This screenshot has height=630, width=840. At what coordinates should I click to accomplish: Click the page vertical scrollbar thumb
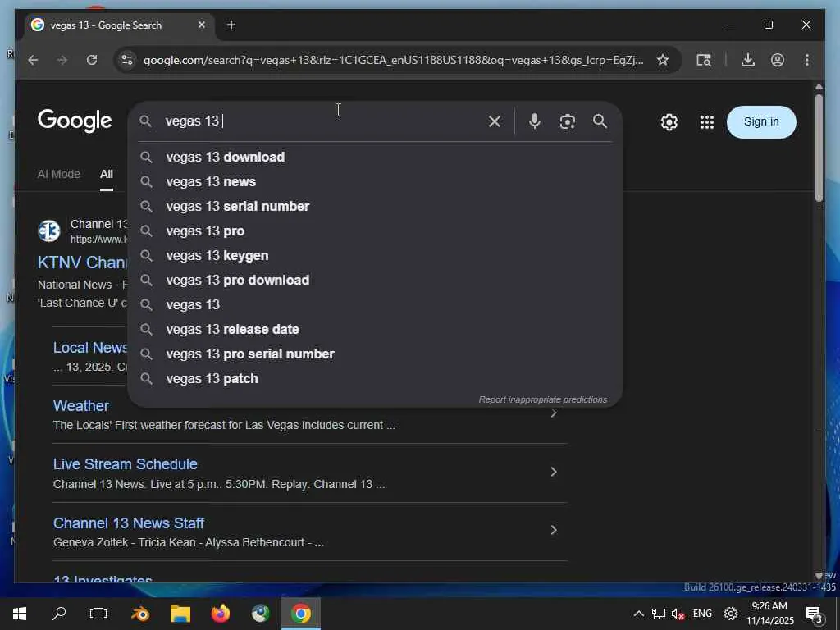pos(819,148)
